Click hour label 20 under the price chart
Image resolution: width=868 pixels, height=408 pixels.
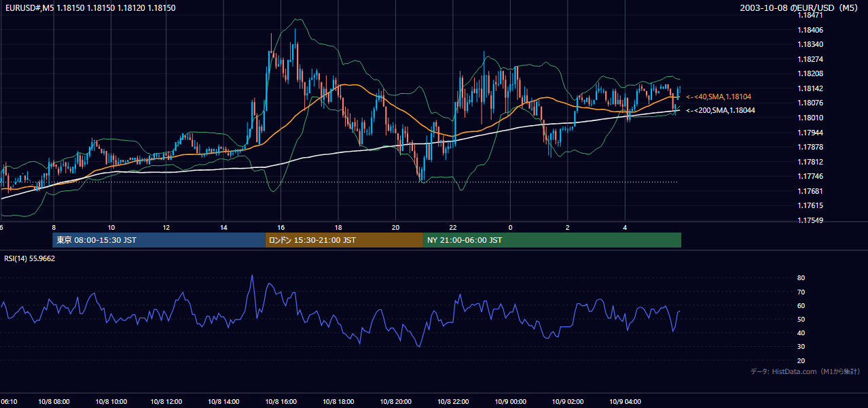coord(395,227)
